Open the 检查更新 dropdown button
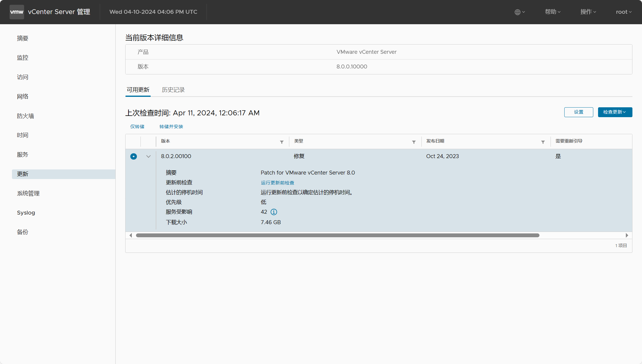This screenshot has width=642, height=364. [x=615, y=112]
